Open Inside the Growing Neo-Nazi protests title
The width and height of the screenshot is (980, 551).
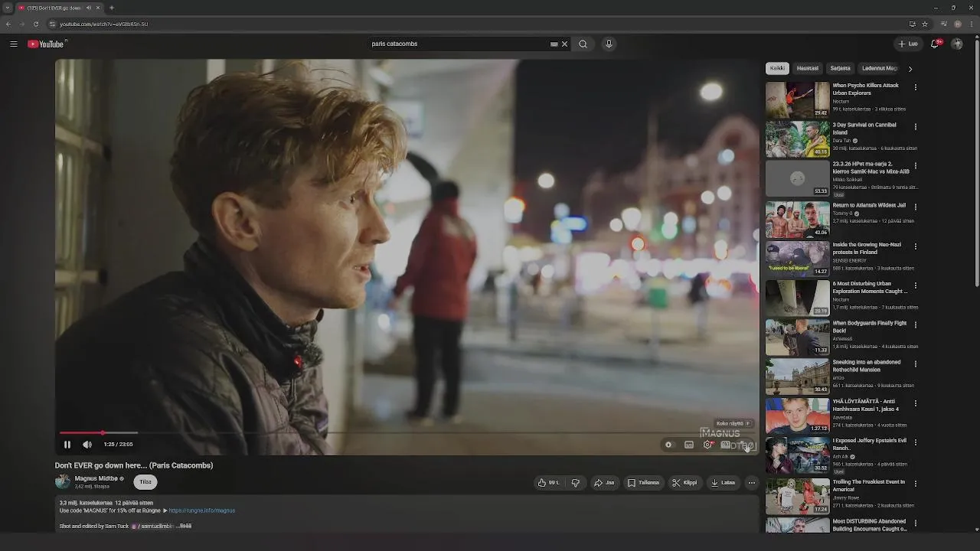coord(867,249)
